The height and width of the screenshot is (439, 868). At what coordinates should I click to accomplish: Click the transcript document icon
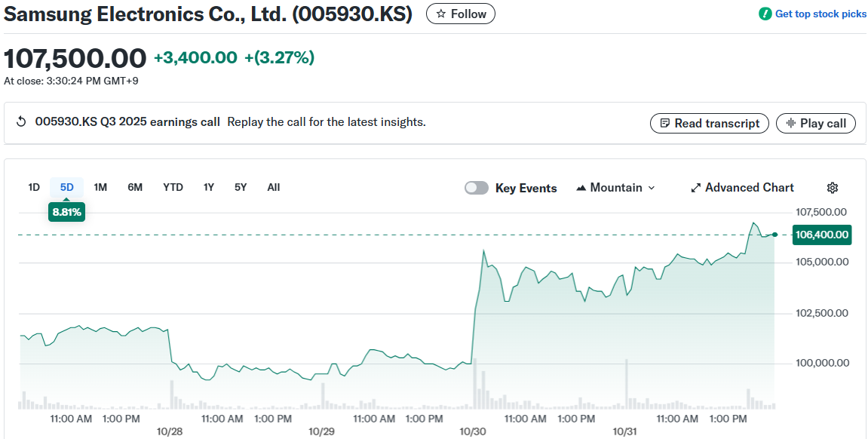coord(664,123)
